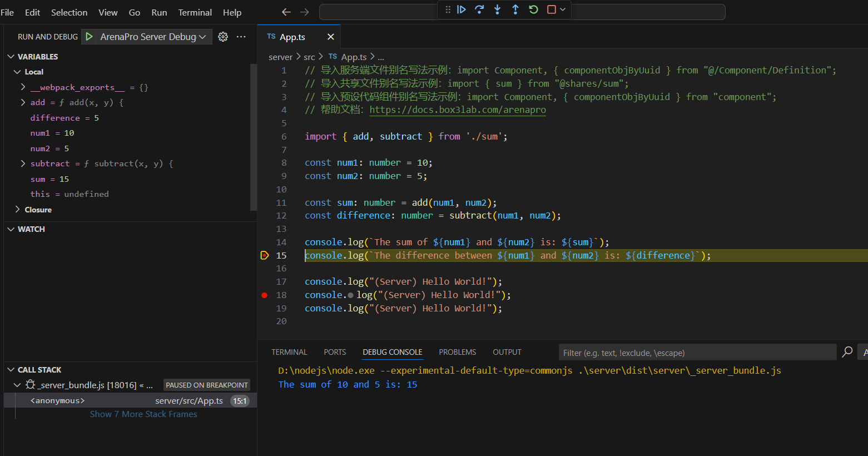Click the Step Out debug icon
This screenshot has height=456, width=868.
coord(515,9)
